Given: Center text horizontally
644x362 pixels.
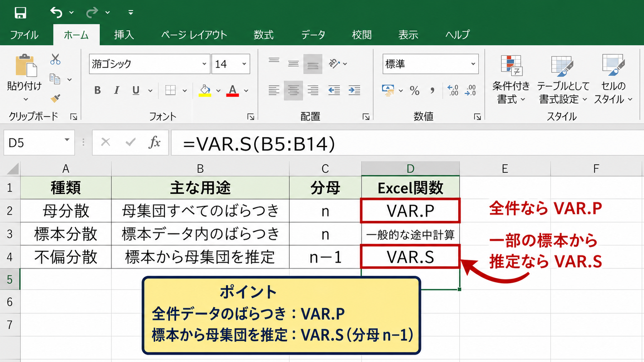Looking at the screenshot, I should (293, 90).
